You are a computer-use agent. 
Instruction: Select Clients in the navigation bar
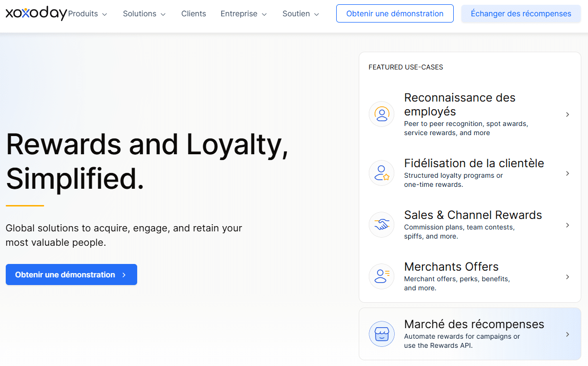click(194, 14)
